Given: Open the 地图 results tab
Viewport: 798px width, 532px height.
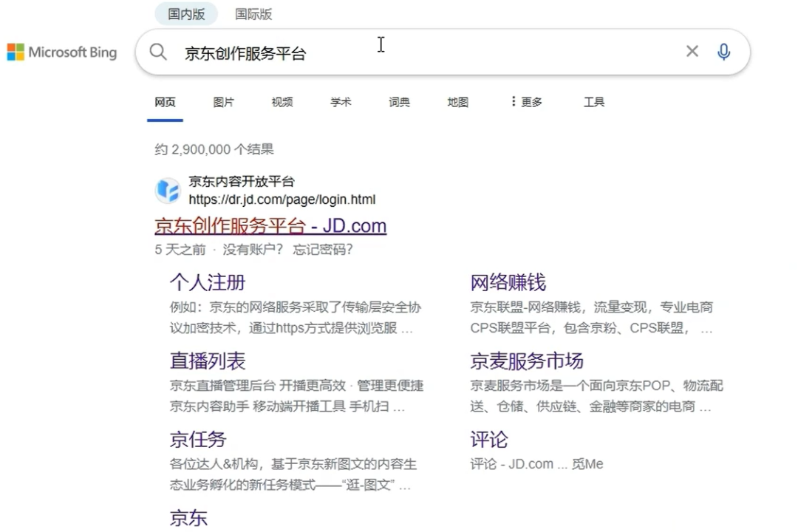Looking at the screenshot, I should tap(457, 102).
